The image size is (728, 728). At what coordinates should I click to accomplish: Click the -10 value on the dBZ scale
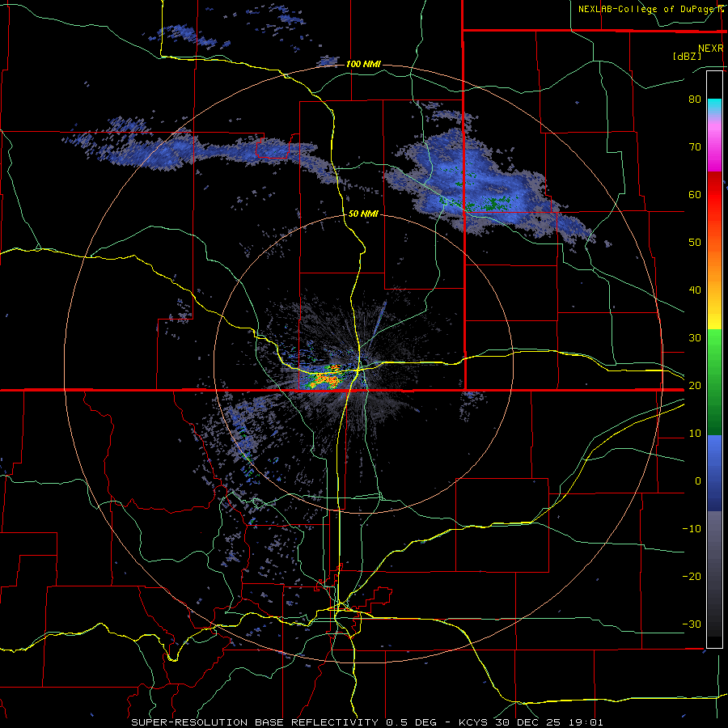(692, 529)
